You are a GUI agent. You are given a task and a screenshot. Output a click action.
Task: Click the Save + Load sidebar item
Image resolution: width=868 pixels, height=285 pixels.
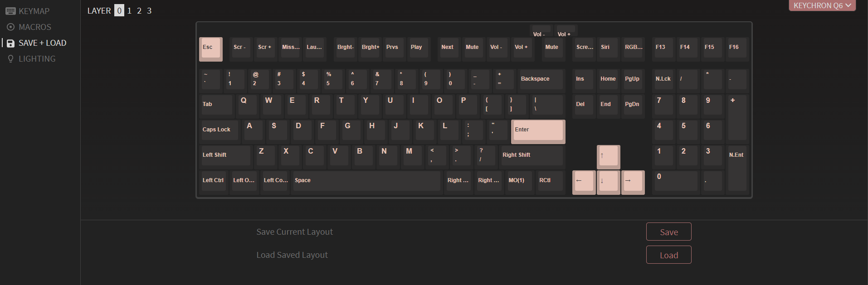(37, 43)
